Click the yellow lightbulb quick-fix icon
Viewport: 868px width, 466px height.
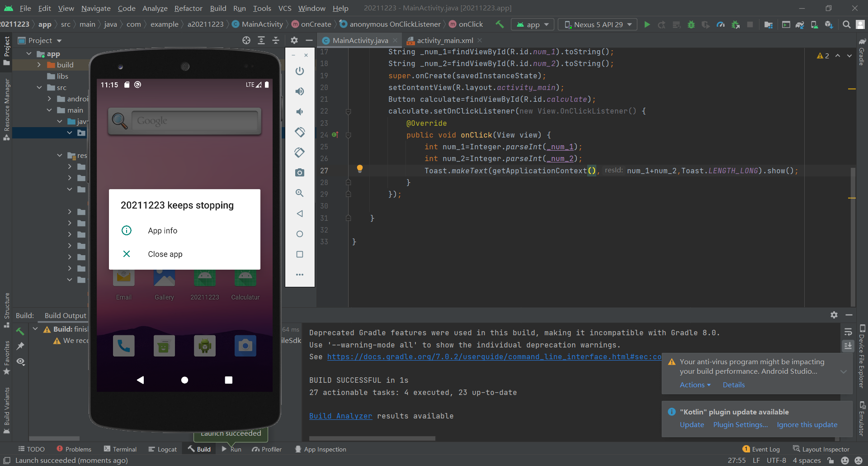[x=359, y=169]
